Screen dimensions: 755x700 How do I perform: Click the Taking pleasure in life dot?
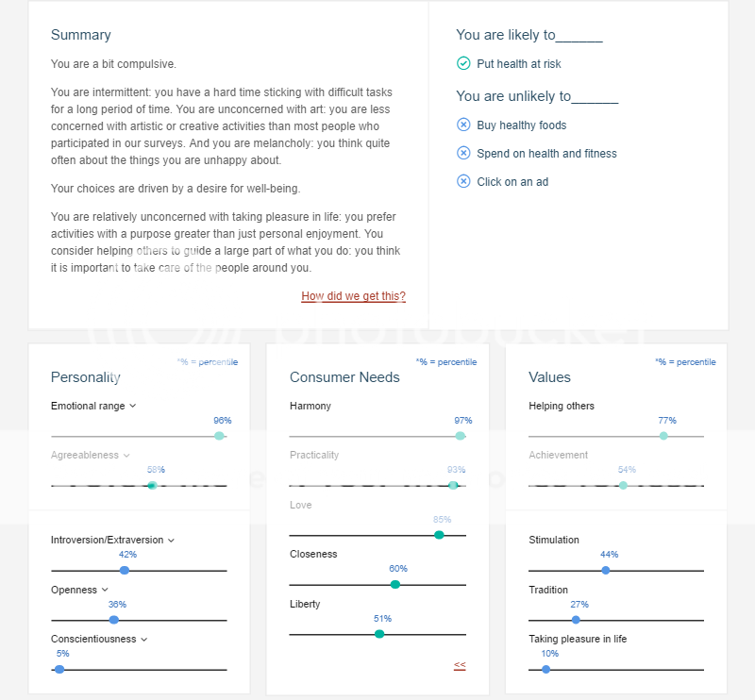tap(546, 669)
